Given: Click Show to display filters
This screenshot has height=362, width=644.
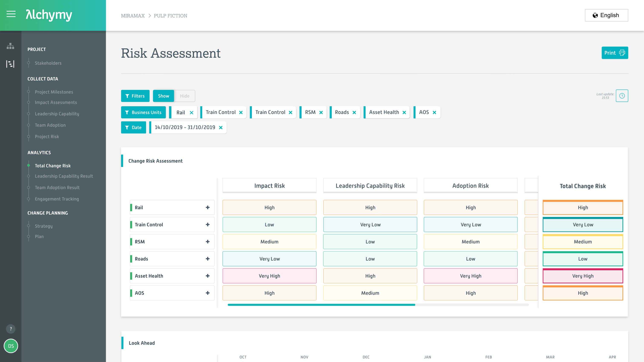Looking at the screenshot, I should click(163, 96).
